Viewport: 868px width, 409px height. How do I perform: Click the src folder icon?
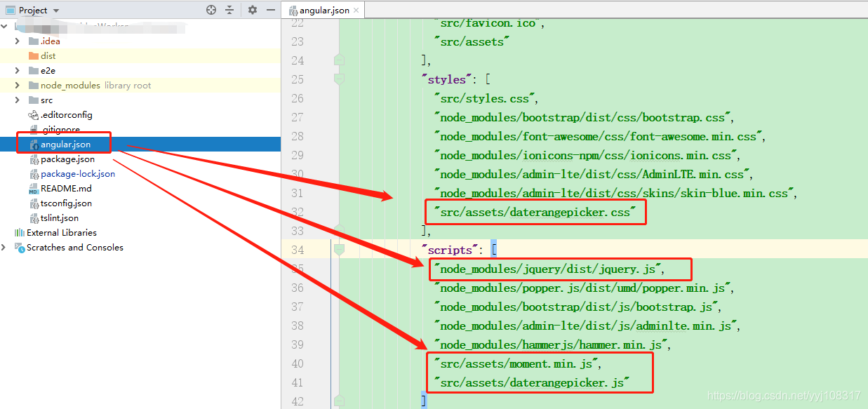coord(33,100)
